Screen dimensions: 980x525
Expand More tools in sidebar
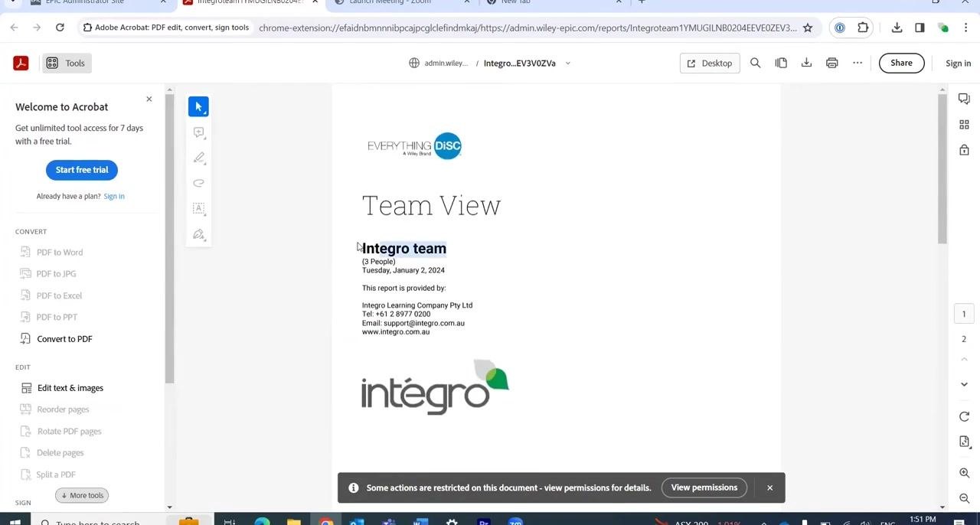tap(82, 495)
